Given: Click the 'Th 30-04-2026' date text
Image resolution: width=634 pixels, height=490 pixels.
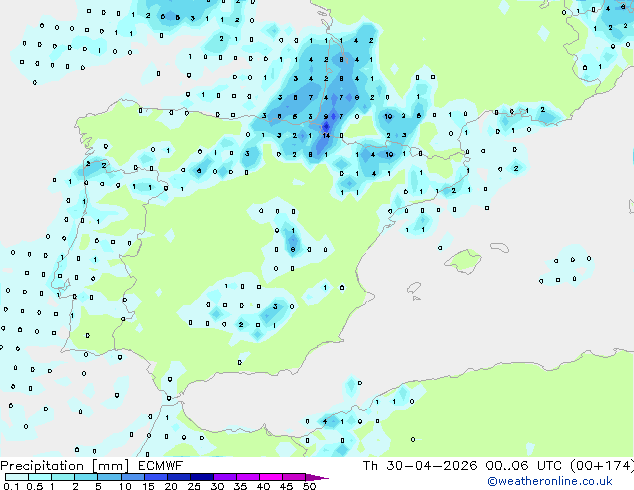Looking at the screenshot, I should point(420,466).
